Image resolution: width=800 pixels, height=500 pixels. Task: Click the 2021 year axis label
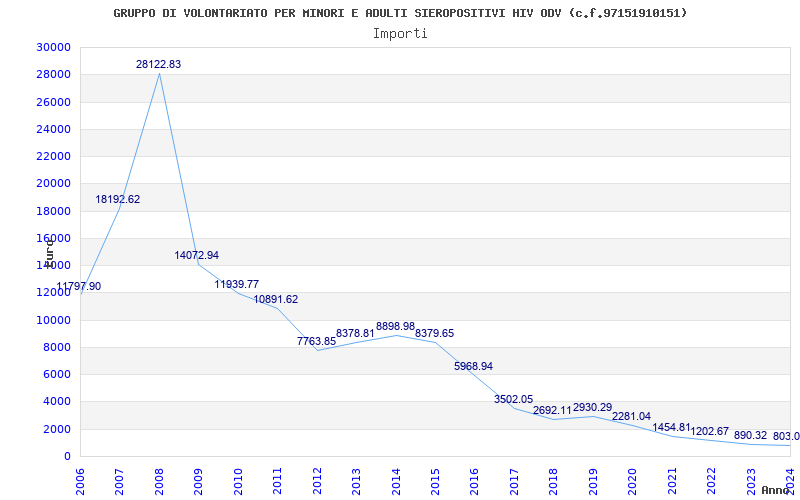pos(672,481)
